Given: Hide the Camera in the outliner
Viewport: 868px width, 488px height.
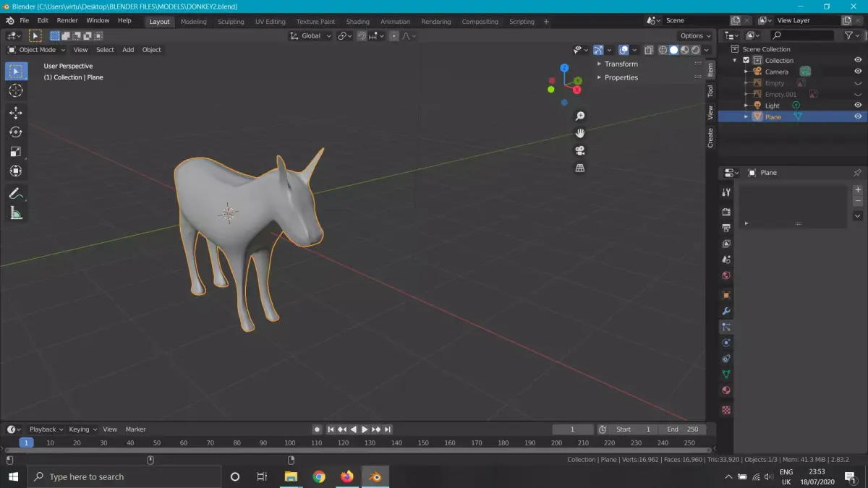Looking at the screenshot, I should point(858,72).
